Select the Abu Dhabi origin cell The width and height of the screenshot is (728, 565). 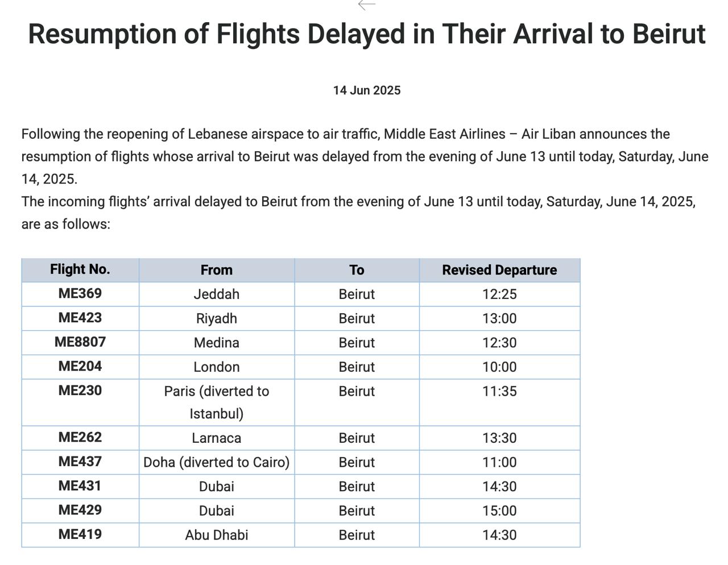(217, 535)
